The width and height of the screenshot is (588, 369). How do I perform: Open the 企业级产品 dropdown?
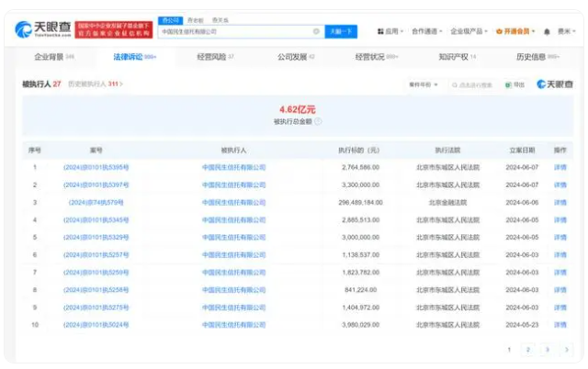tap(469, 31)
